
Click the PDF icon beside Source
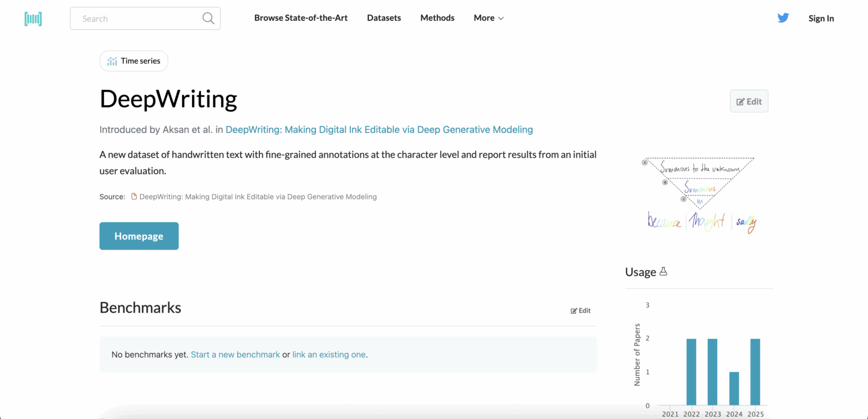click(134, 197)
